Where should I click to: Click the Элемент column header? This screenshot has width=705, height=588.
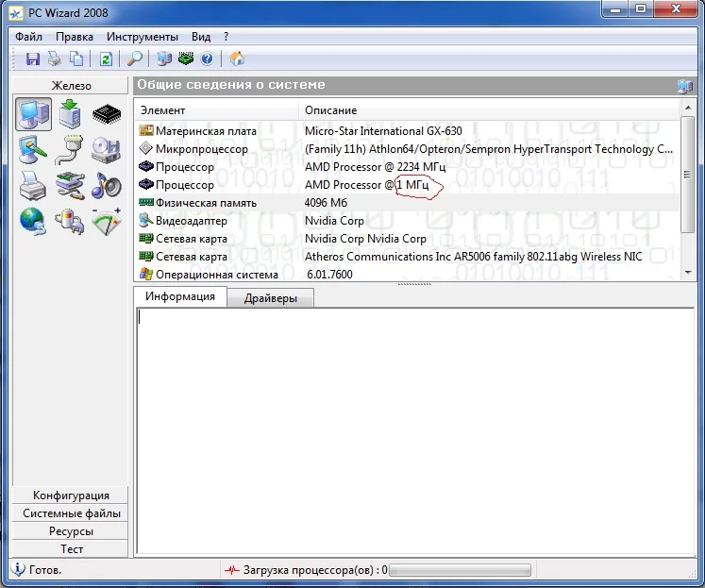point(216,110)
